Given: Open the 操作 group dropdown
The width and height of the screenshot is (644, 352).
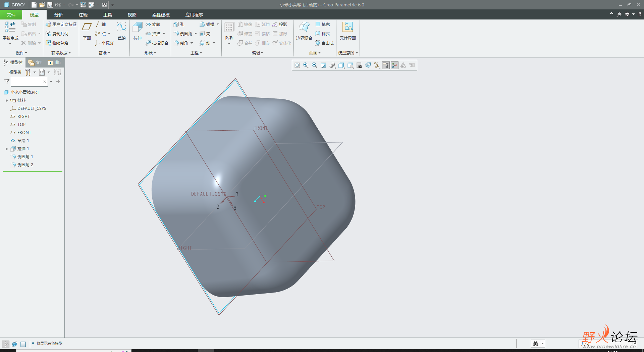Looking at the screenshot, I should tap(21, 53).
